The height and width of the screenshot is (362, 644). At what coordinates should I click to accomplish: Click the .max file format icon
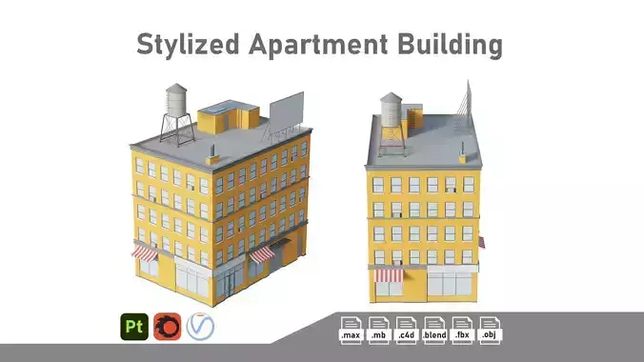(351, 330)
